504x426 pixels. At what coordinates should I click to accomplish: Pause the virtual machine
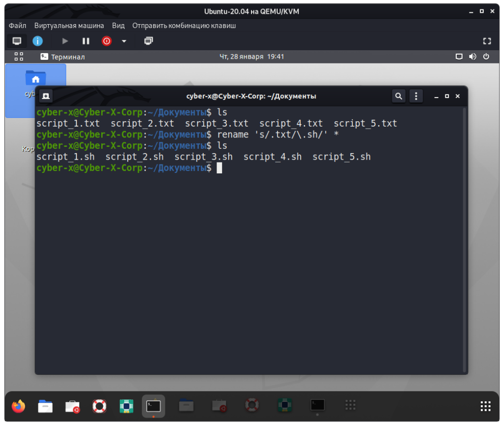point(86,41)
